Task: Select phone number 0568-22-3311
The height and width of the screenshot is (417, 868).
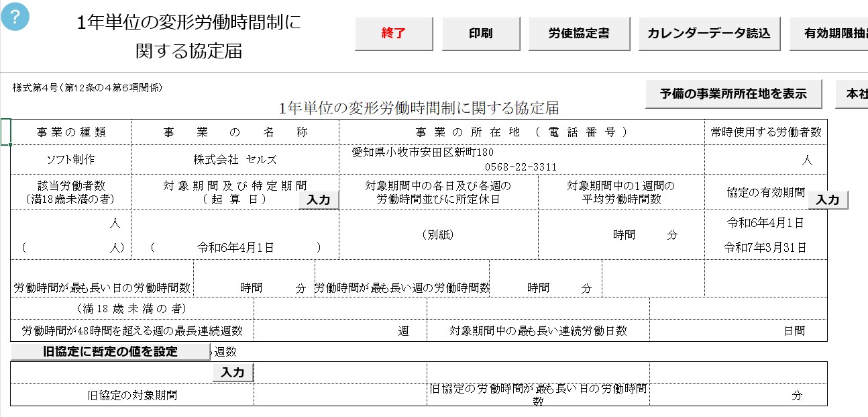Action: click(x=521, y=167)
